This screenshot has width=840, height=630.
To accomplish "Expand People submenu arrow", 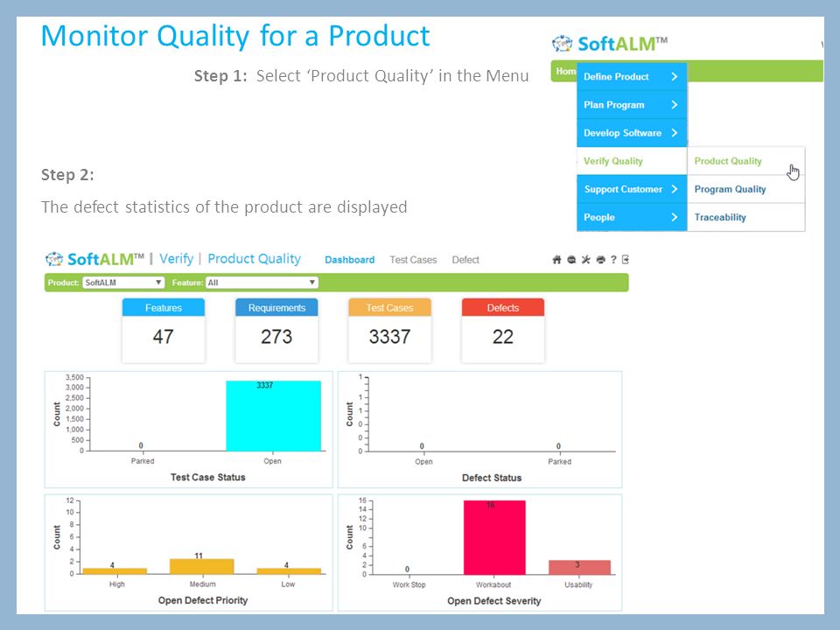I will (x=675, y=217).
